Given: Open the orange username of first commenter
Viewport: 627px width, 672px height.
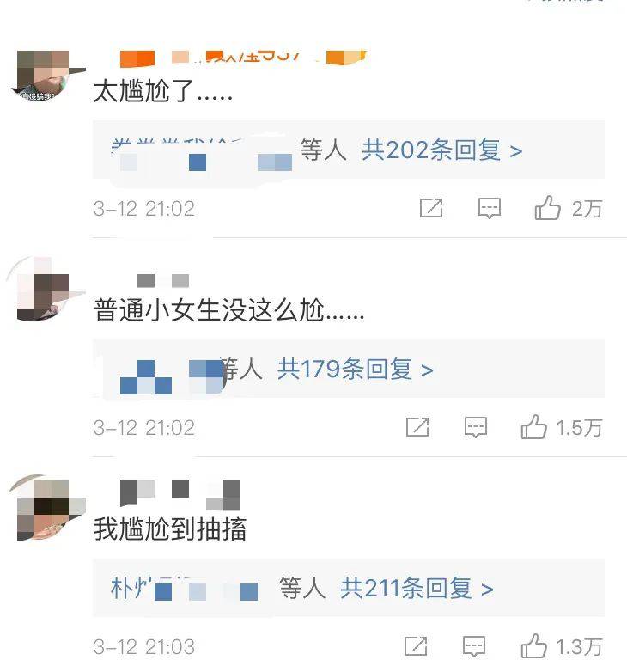Looking at the screenshot, I should (243, 58).
